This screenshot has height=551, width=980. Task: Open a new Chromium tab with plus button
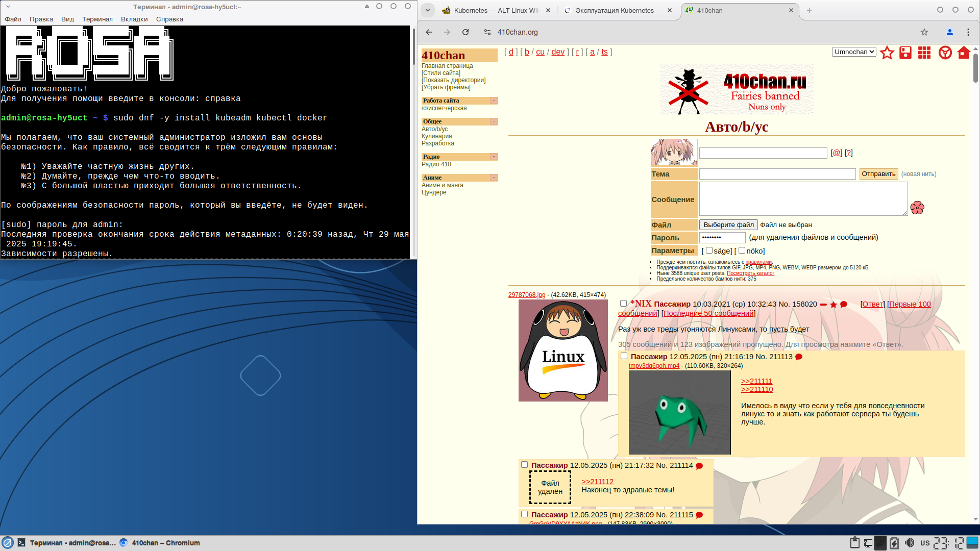point(810,10)
